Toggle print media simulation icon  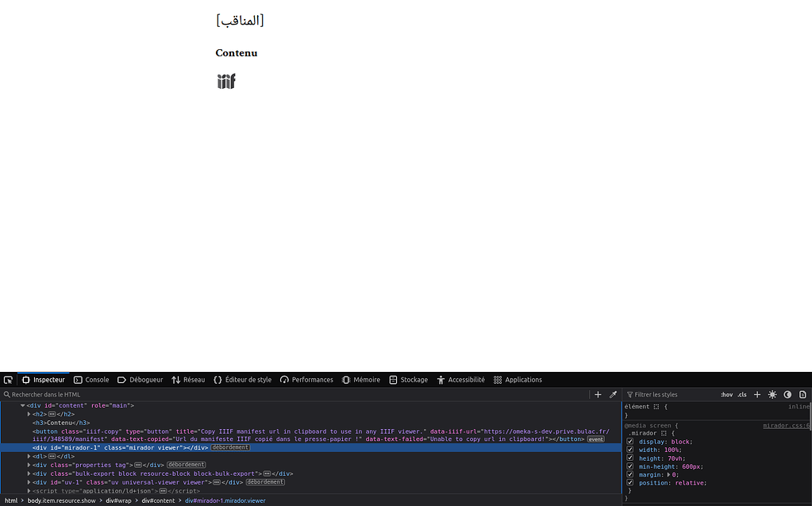point(802,394)
